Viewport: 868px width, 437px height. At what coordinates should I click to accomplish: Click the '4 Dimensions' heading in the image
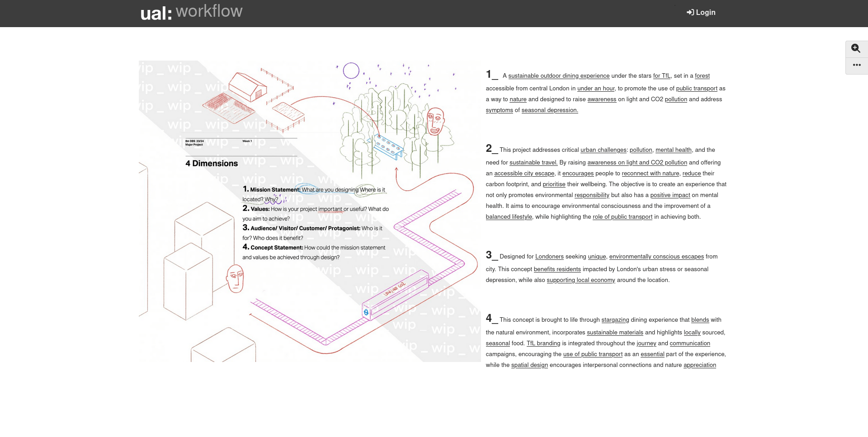point(212,164)
